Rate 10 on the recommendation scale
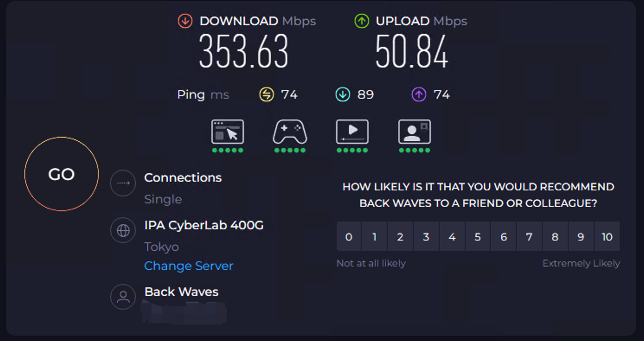This screenshot has width=644, height=341. (607, 237)
